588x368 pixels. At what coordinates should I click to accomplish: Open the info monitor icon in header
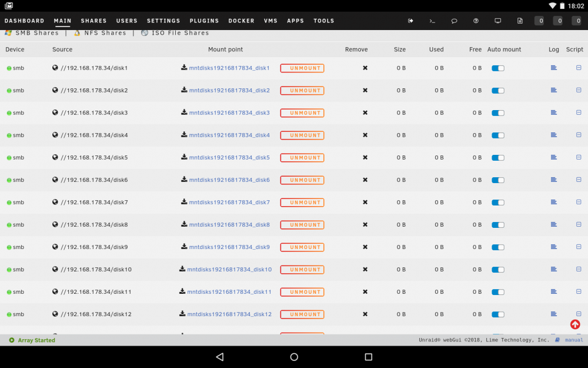[497, 21]
